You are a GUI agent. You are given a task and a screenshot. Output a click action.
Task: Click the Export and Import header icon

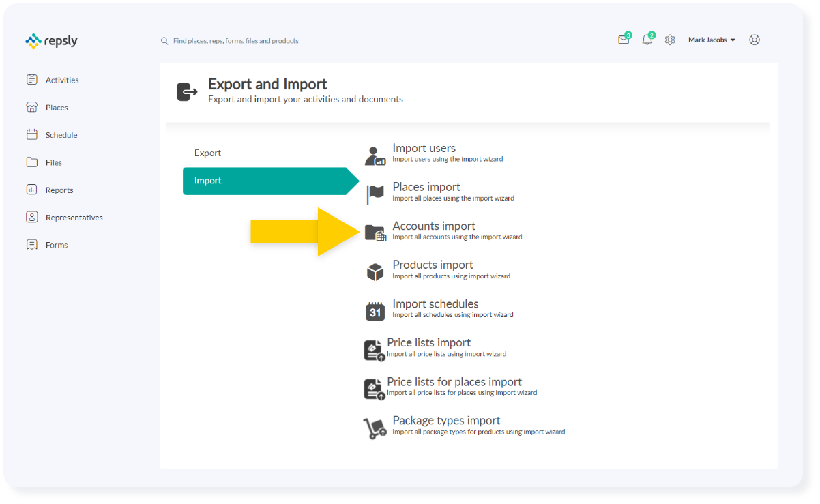(x=187, y=91)
